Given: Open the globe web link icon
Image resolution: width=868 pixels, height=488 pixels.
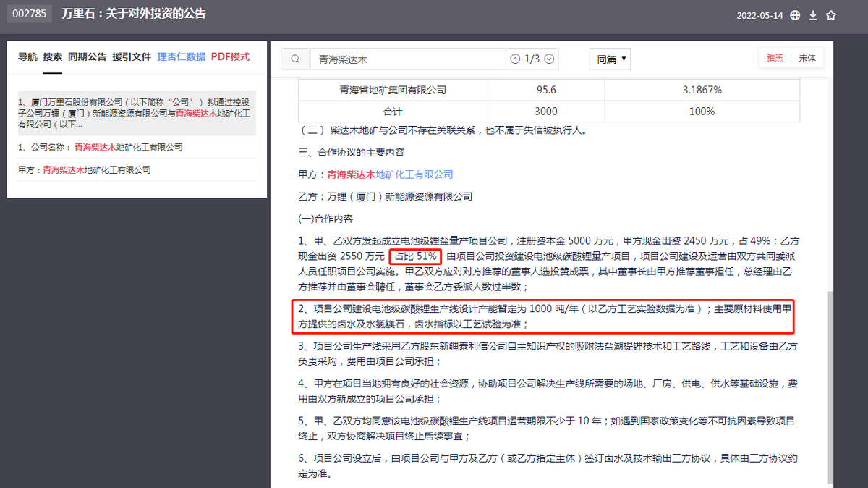Looking at the screenshot, I should pyautogui.click(x=795, y=15).
